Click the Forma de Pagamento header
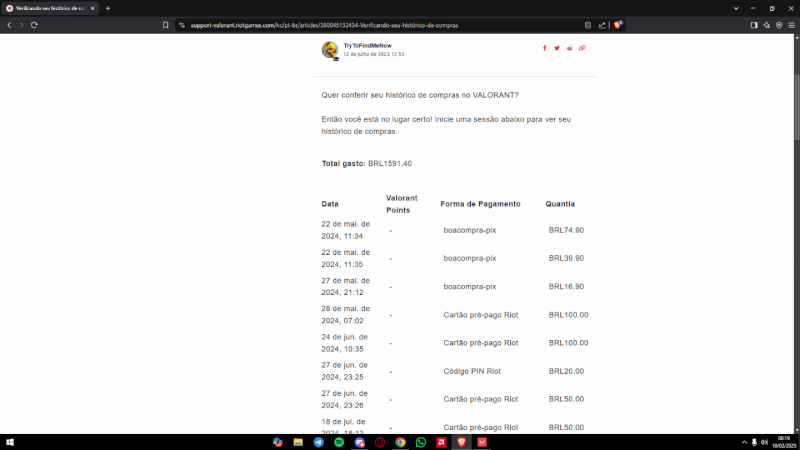This screenshot has height=450, width=800. pyautogui.click(x=480, y=204)
